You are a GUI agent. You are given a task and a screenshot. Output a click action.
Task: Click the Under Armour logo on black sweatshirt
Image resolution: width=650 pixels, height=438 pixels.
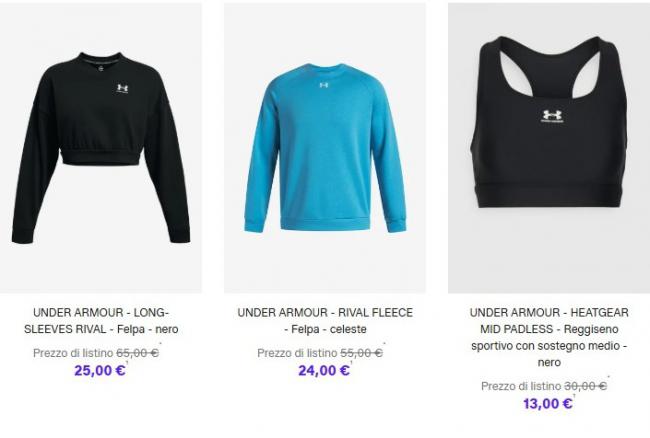(122, 89)
